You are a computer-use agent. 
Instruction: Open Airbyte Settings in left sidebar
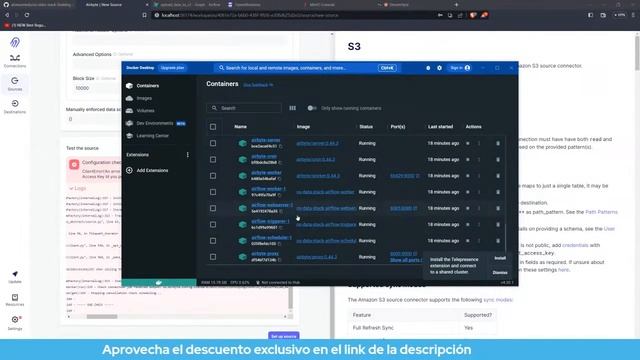[15, 323]
